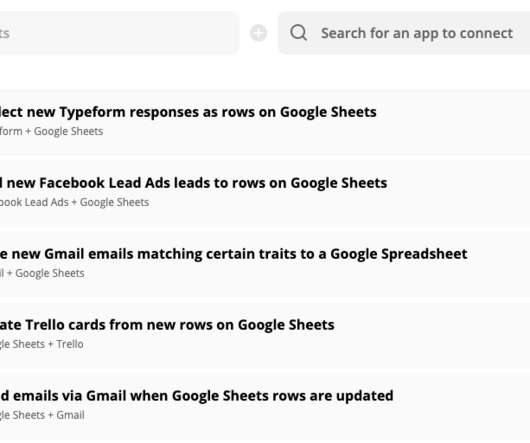Click the 'Lead Ads + Google Sheets' subtitle
530x443 pixels.
click(74, 202)
